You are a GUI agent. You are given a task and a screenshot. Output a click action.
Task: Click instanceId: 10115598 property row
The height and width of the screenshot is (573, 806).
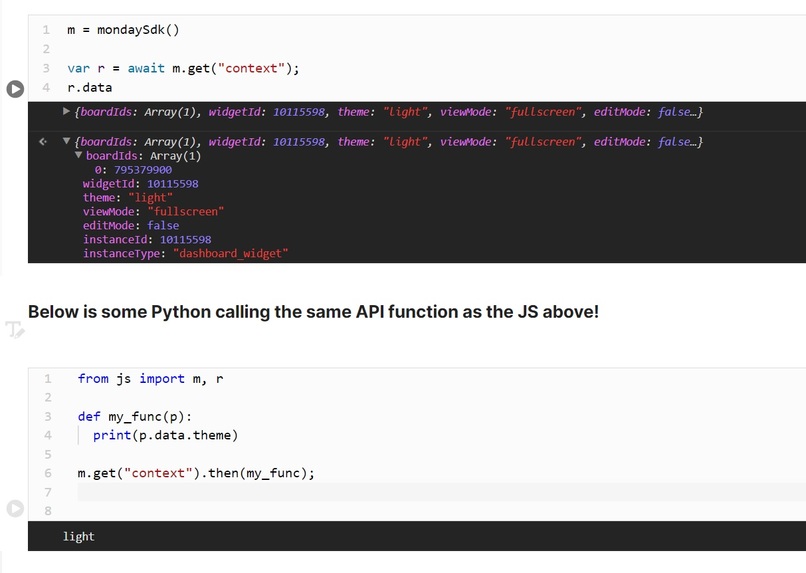[x=147, y=239]
